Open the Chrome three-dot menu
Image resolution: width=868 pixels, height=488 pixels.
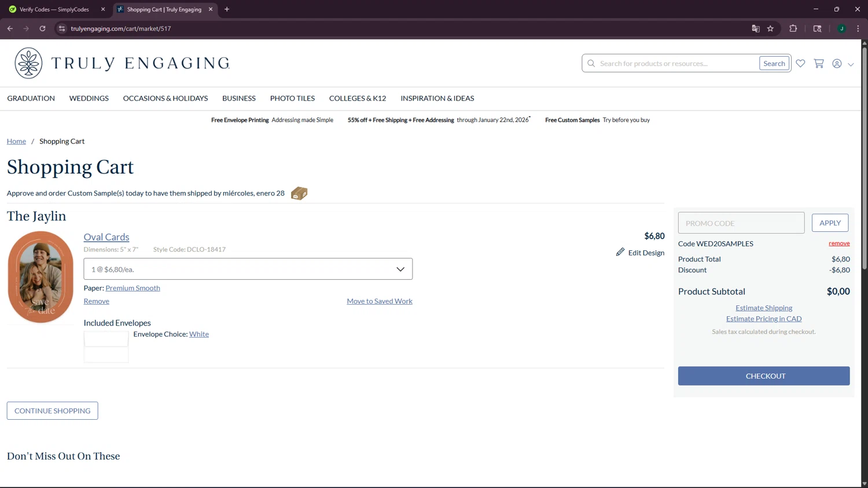[x=858, y=28]
